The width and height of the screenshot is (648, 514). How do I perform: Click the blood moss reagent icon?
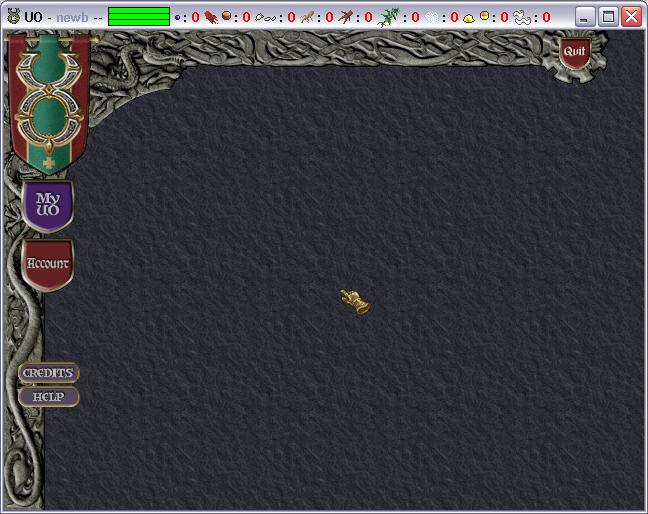(x=211, y=17)
